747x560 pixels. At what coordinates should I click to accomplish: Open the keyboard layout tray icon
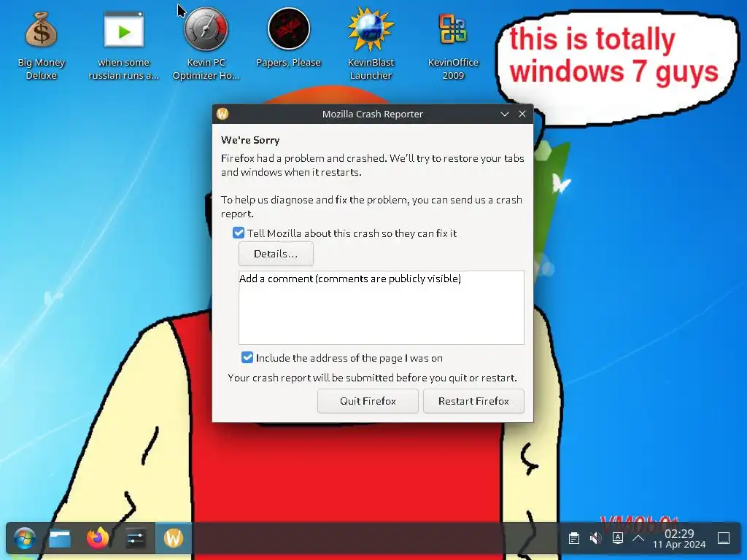[617, 539]
